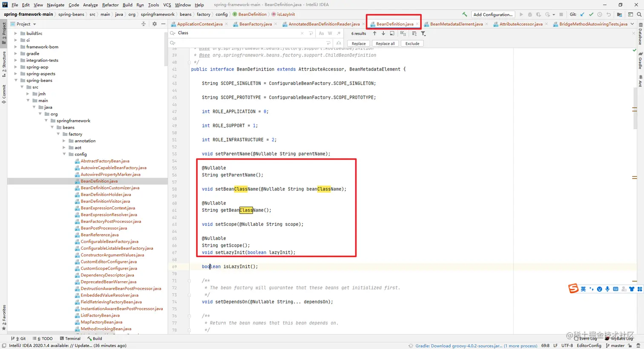Click Run with Coverage icon
The height and width of the screenshot is (349, 644).
pos(538,14)
